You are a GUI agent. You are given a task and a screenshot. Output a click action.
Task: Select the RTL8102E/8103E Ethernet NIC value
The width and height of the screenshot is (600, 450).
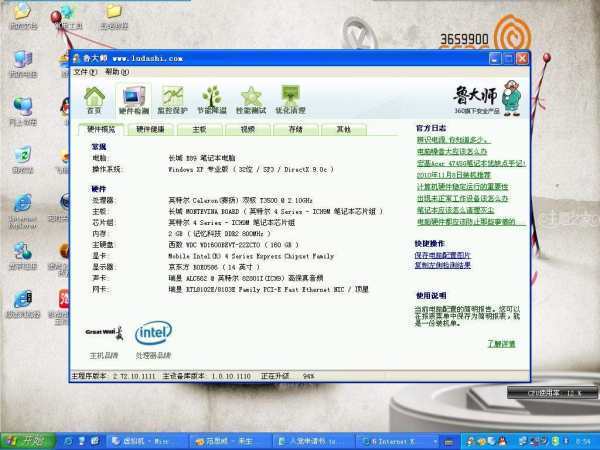268,289
